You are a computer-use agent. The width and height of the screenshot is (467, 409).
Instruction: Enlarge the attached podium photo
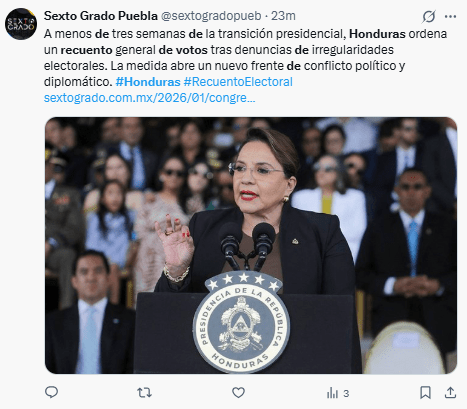(x=251, y=245)
